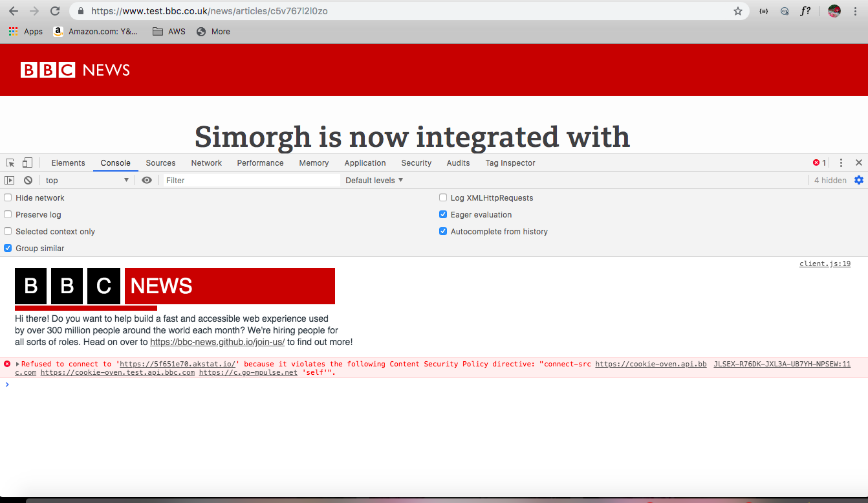The image size is (868, 503).
Task: Open console settings with the gear icon
Action: [x=859, y=180]
